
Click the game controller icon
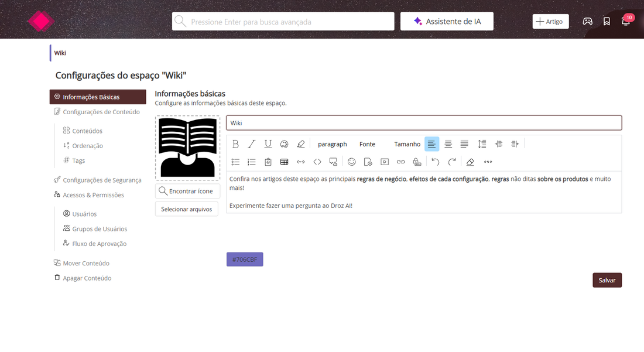[x=588, y=21]
